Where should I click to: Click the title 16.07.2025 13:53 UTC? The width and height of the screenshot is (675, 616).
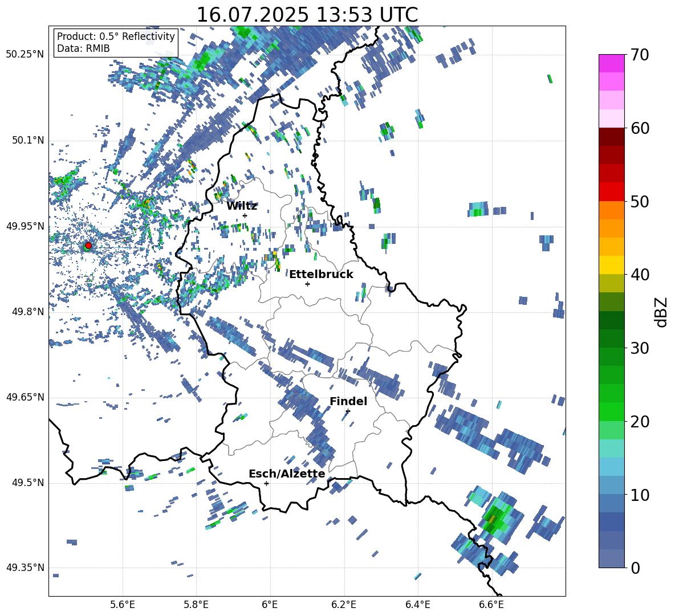[307, 15]
